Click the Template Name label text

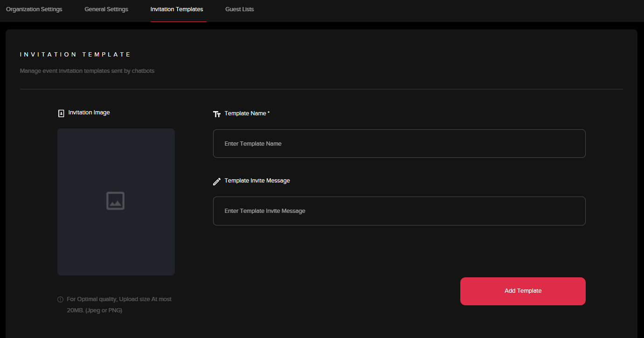coord(245,113)
